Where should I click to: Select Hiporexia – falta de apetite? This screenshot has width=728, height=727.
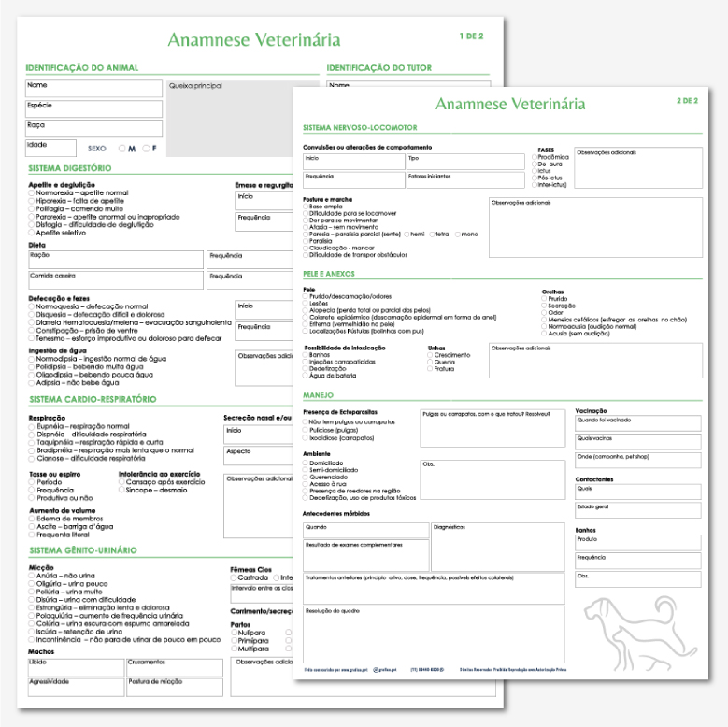tap(32, 201)
